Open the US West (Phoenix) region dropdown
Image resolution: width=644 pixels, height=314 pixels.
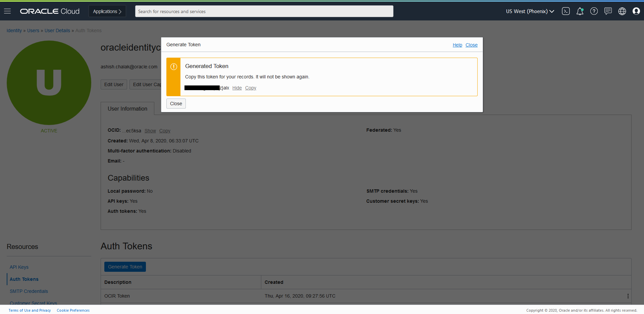tap(530, 11)
